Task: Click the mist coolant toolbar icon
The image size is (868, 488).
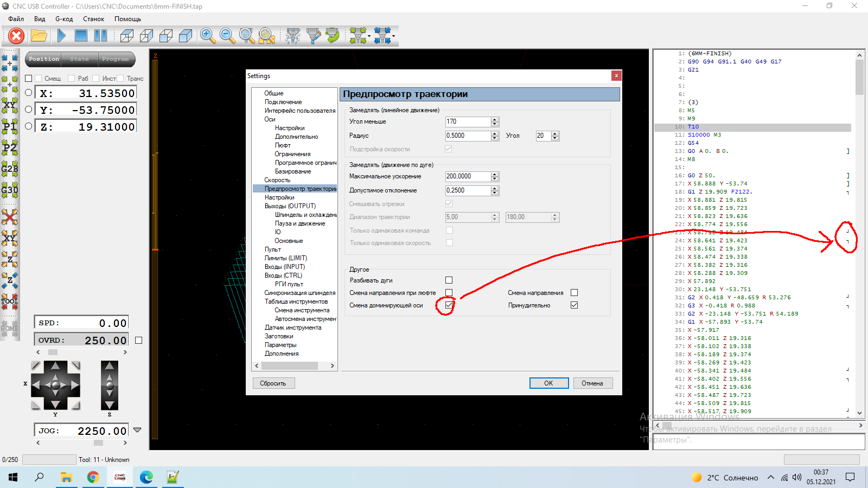Action: pos(293,36)
